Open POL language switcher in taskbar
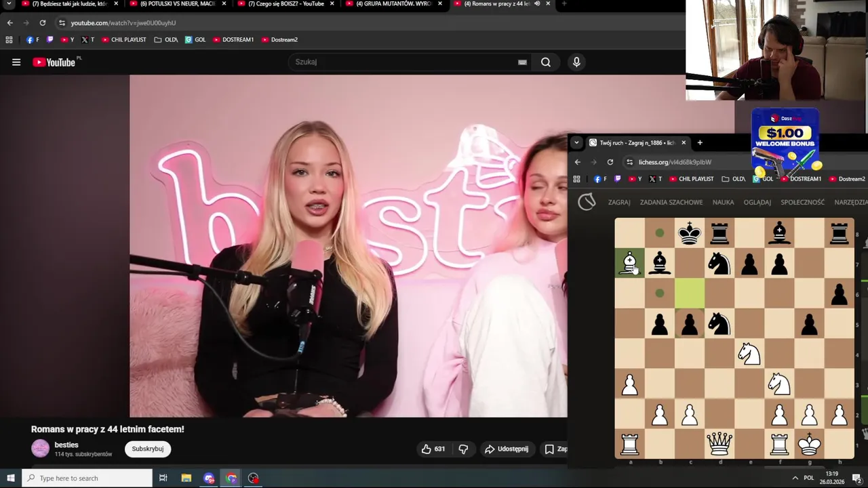The image size is (868, 488). 808,478
